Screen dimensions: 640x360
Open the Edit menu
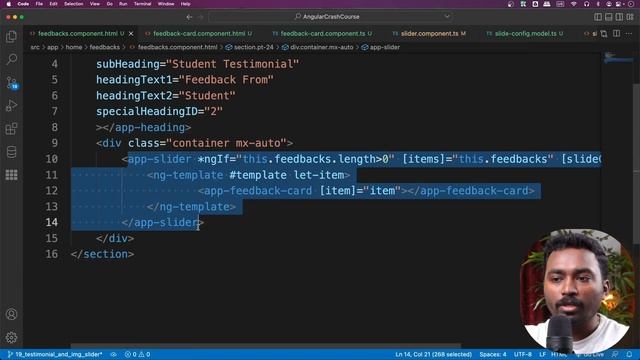coord(53,4)
